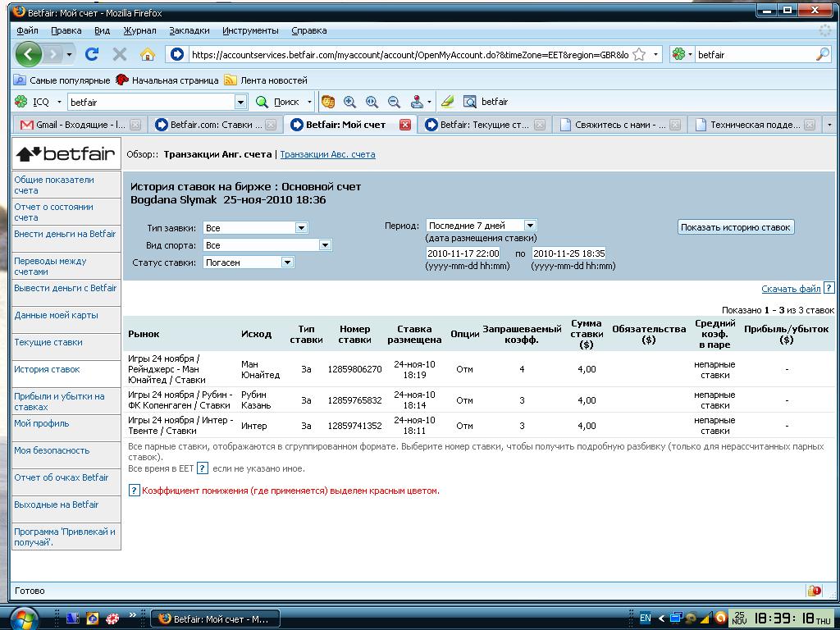Click the help icon next to EET time note
Viewport: 840px width, 630px height.
tap(202, 468)
